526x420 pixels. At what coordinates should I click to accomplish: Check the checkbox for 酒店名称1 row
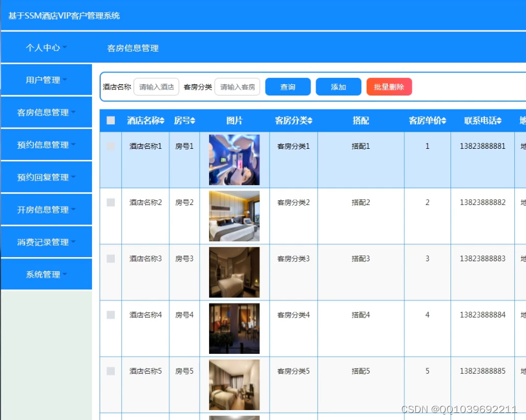110,146
